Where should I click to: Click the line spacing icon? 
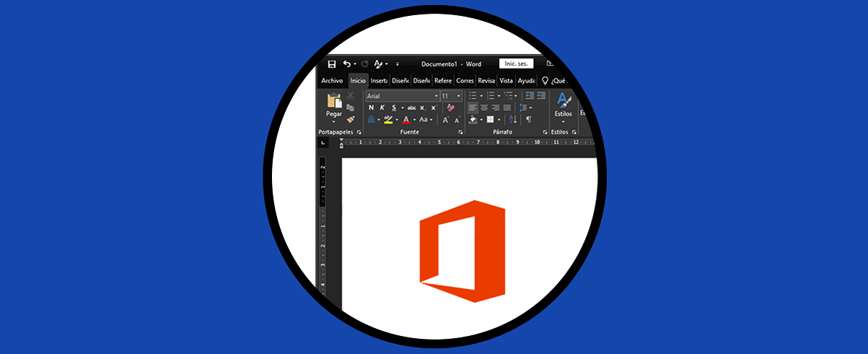[x=522, y=108]
